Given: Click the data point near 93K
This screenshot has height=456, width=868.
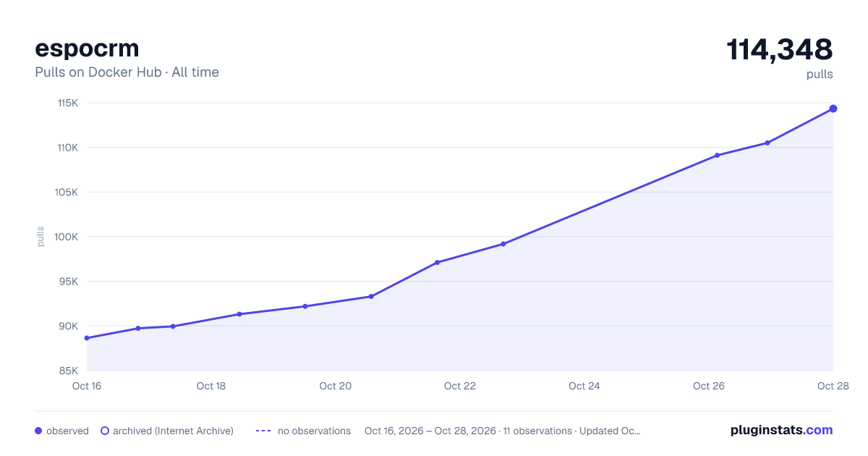Looking at the screenshot, I should tap(371, 296).
